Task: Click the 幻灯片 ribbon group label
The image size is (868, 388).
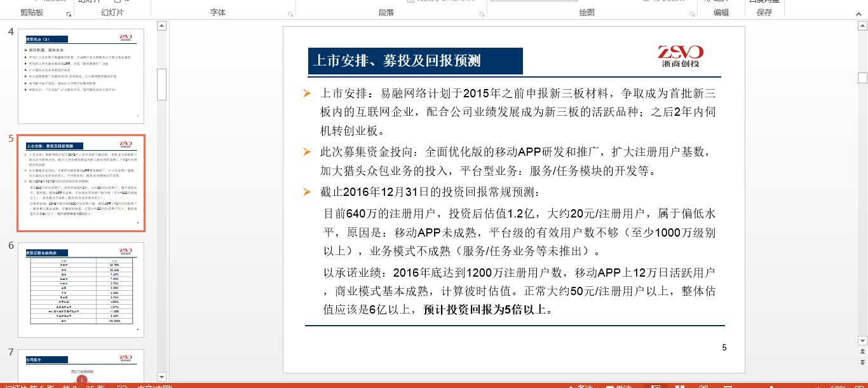Action: point(112,13)
